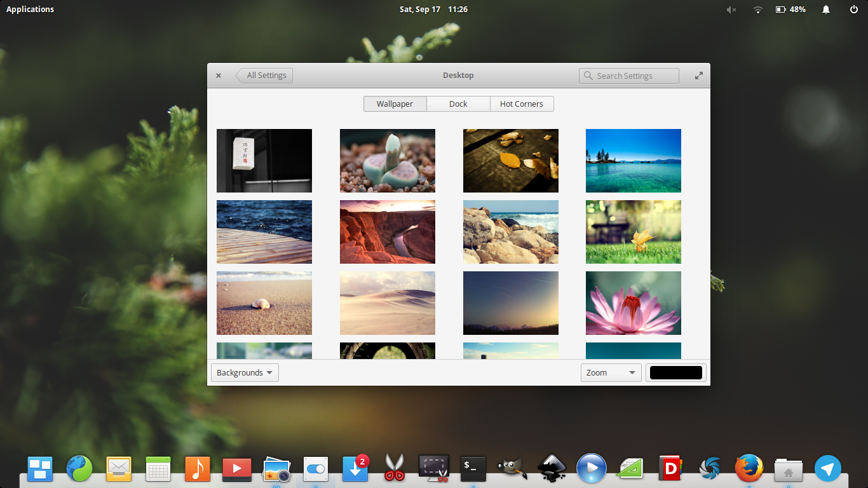The image size is (868, 488).
Task: Pick the black background color swatch
Action: [x=675, y=372]
